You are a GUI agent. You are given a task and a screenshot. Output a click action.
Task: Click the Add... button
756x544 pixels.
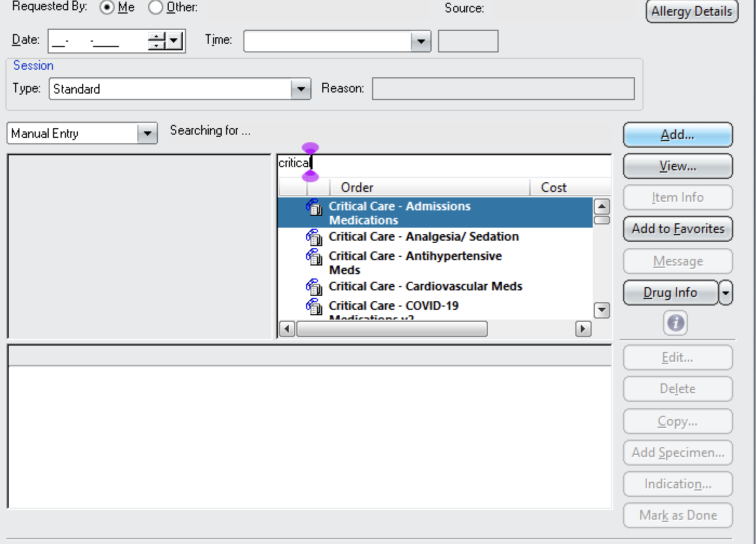(x=678, y=135)
